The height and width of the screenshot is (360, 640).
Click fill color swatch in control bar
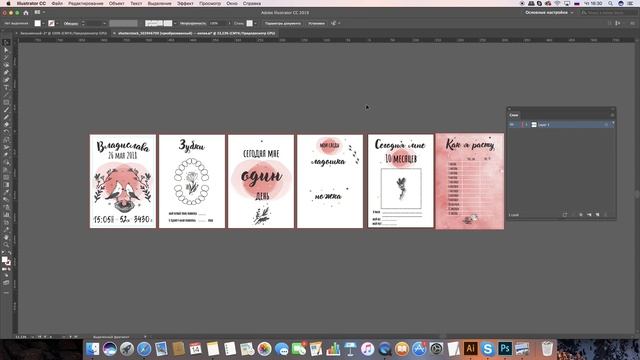pos(38,23)
